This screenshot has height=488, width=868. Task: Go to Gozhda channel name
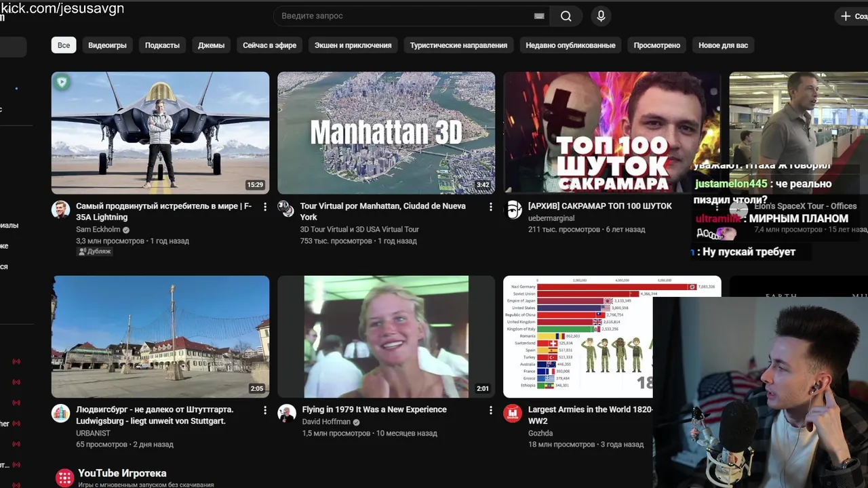click(x=540, y=433)
